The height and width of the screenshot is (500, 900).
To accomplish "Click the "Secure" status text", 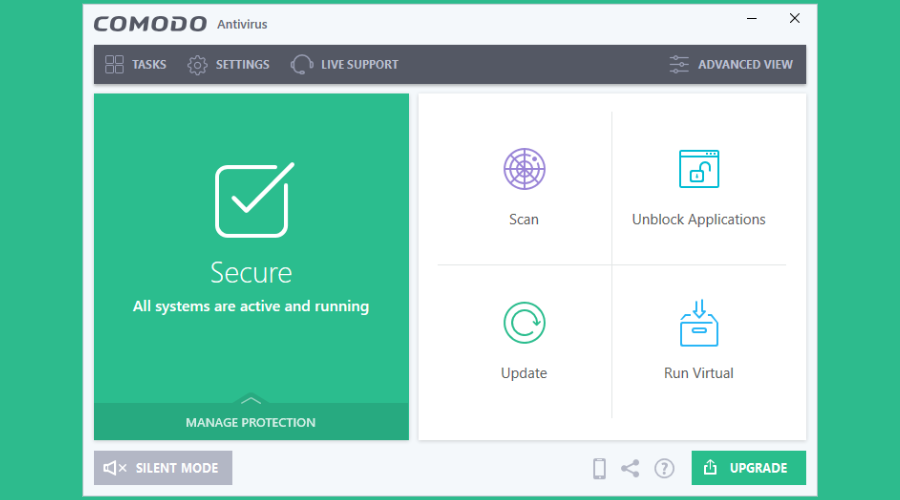I will (x=251, y=273).
